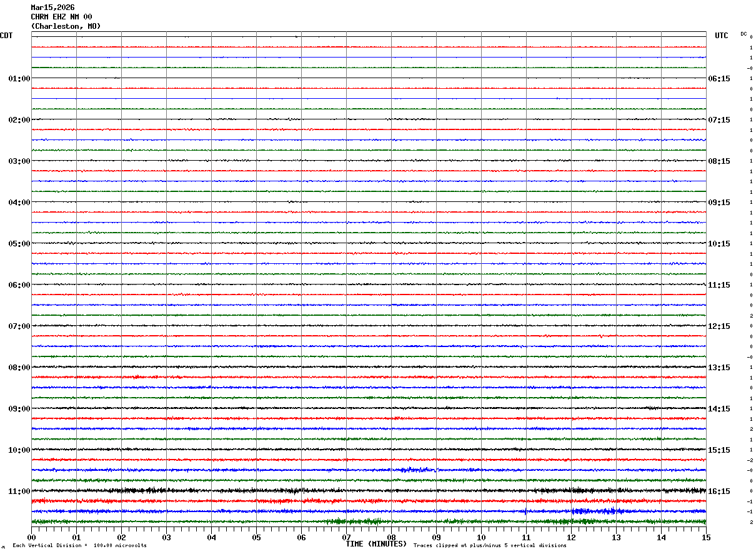Screen dimensions: 756x554
Task: Click the 06:15 UTC row label
Action: (719, 79)
